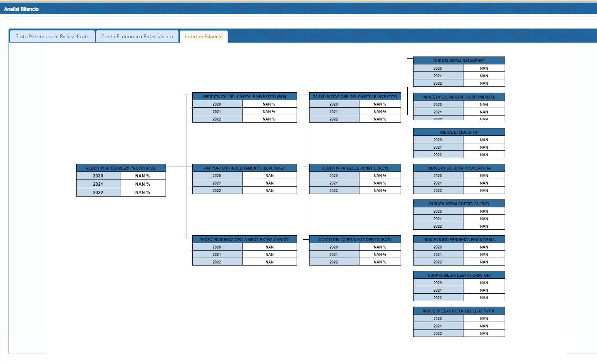This screenshot has width=597, height=364.
Task: Select 2020 value under Indice di Solidità / Copertura
Action: click(484, 176)
